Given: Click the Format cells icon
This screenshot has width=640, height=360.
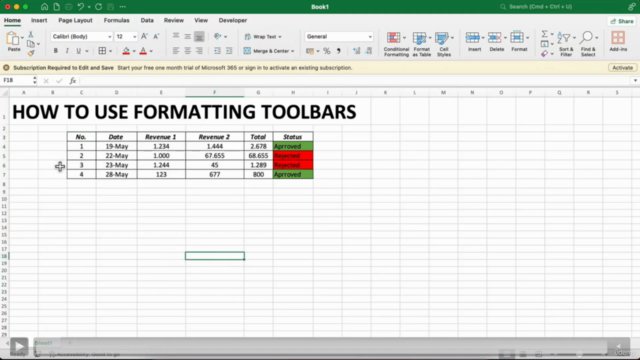Looking at the screenshot, I should pyautogui.click(x=517, y=38).
